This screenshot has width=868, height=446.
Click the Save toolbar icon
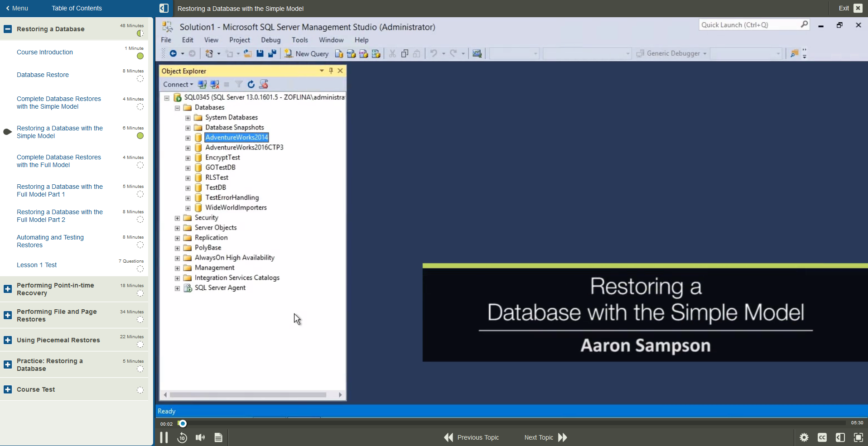coord(260,53)
